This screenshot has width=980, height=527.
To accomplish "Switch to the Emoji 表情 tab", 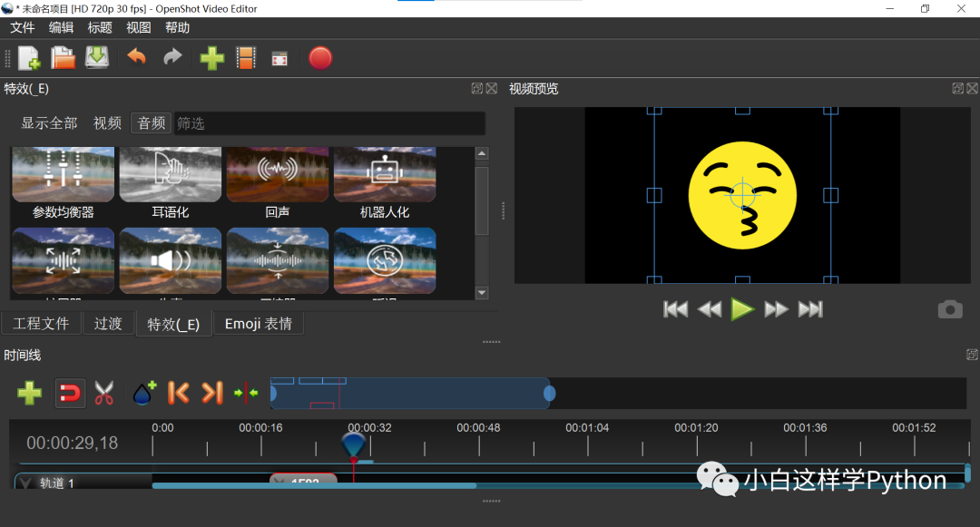I will pyautogui.click(x=258, y=324).
